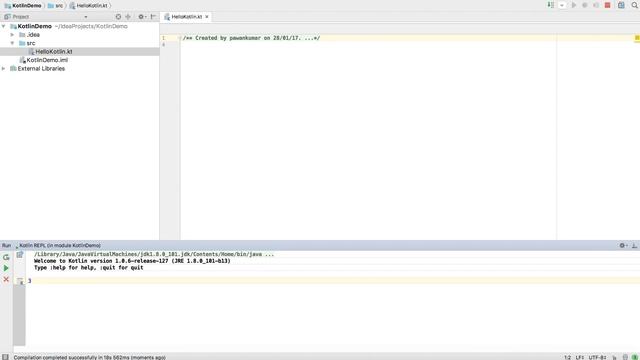This screenshot has height=360, width=640.
Task: Click the Welcome to Kotlin version line
Action: 132,261
